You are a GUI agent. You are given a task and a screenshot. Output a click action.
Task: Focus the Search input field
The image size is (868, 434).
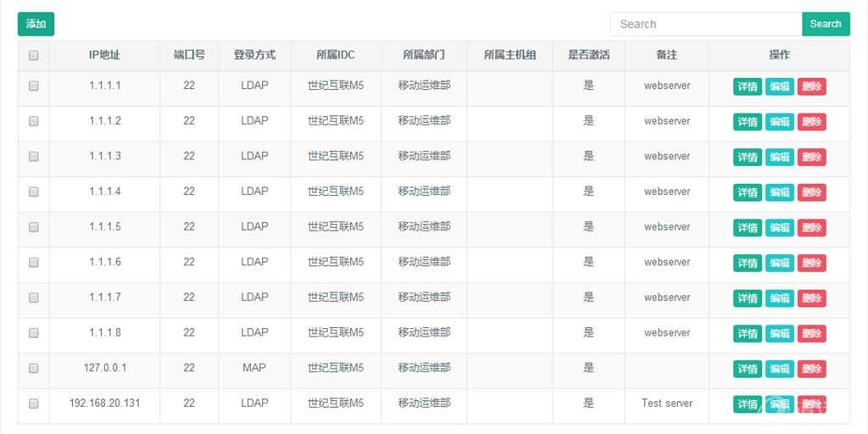[705, 24]
